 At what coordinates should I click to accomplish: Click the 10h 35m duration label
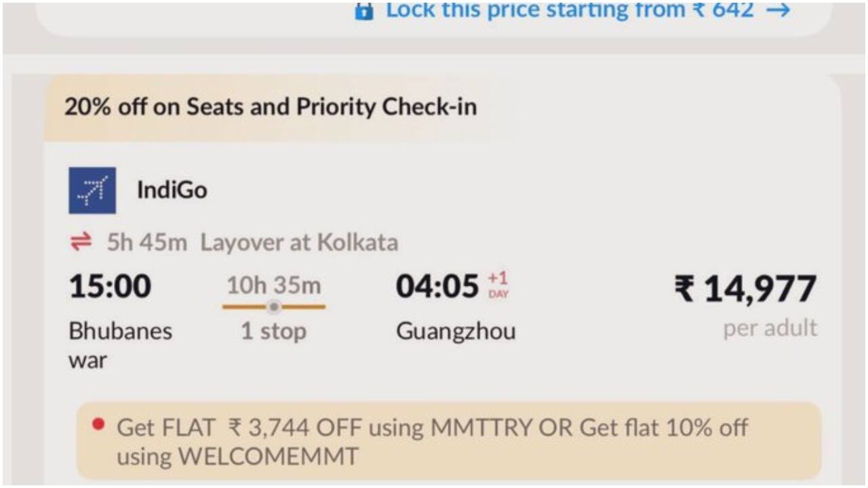pos(274,285)
